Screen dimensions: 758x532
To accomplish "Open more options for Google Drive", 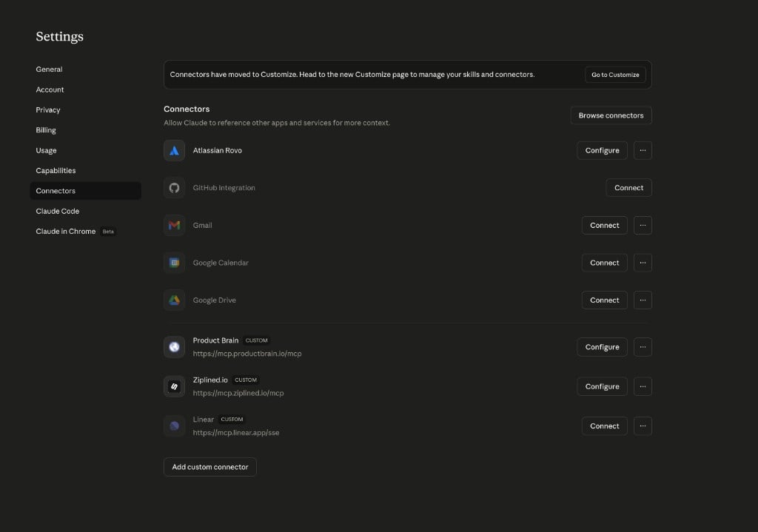I will pos(643,300).
